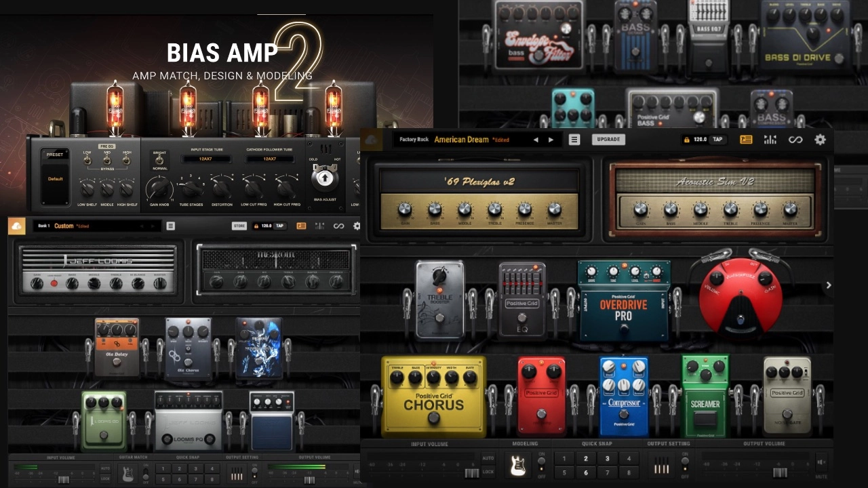Open the pedalboard view icon in American Dream toolbar

(x=746, y=140)
